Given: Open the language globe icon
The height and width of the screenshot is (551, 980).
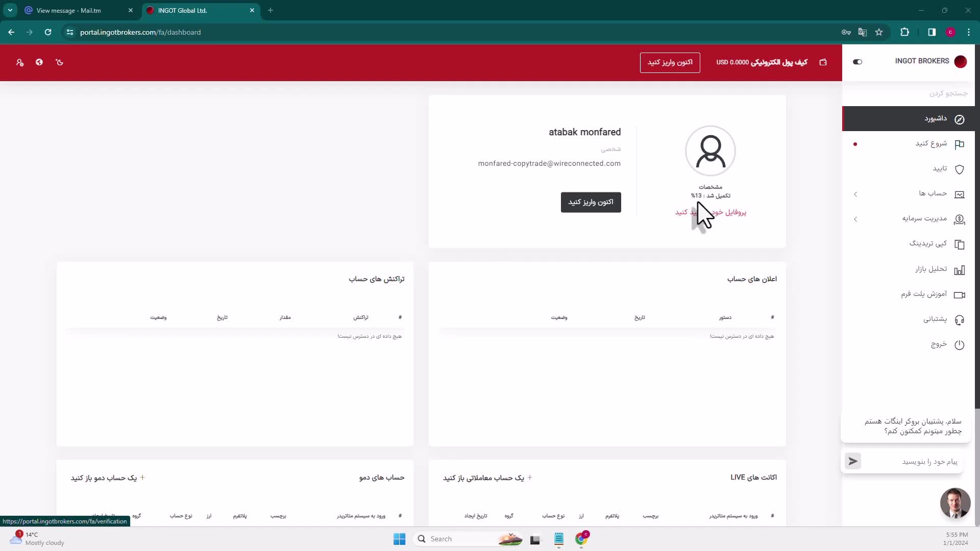Looking at the screenshot, I should [39, 62].
